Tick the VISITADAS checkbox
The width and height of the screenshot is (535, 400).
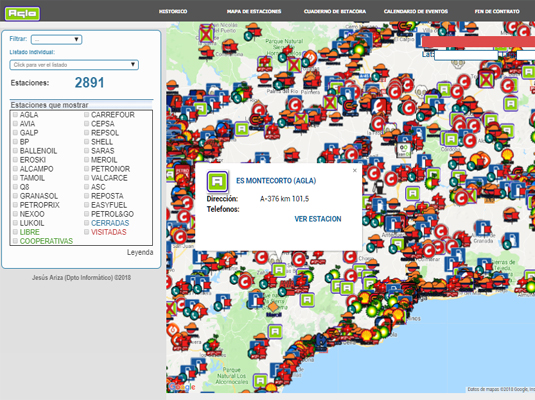click(87, 232)
